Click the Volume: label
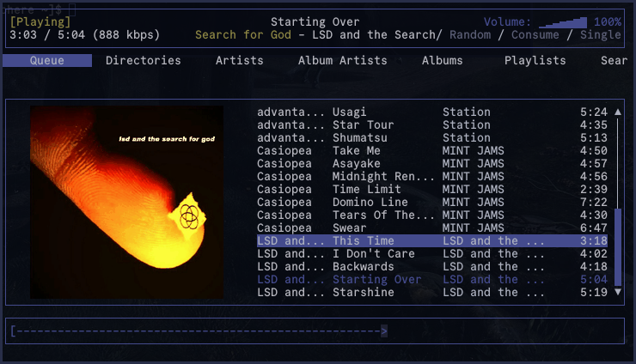Screen dimensions: 636x364 point(507,21)
